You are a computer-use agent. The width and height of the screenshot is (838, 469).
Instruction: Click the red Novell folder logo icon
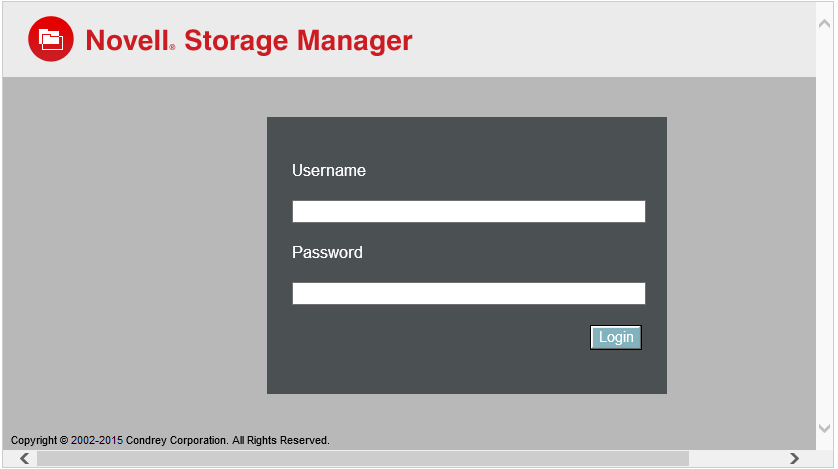coord(51,40)
